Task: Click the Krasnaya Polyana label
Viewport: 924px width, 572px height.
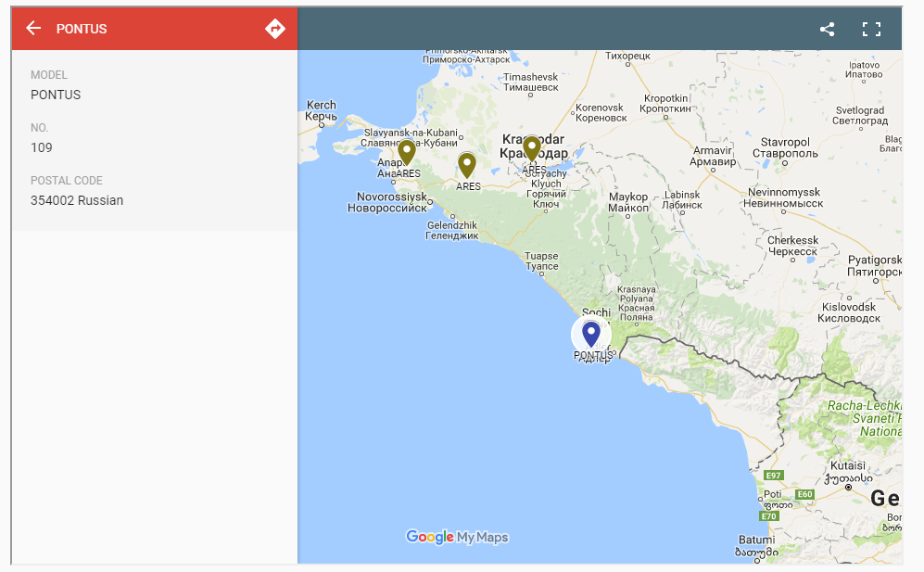Action: coord(637,303)
